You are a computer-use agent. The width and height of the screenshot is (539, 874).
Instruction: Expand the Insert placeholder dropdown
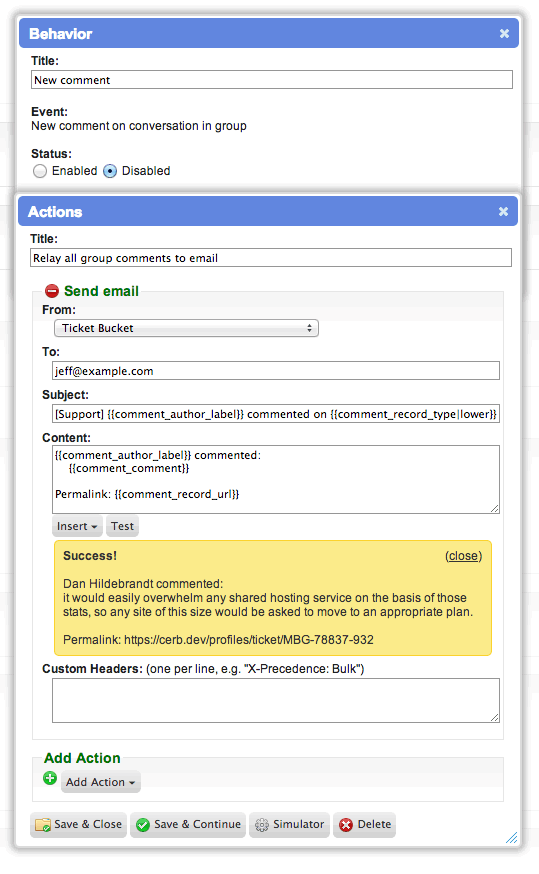pos(77,526)
